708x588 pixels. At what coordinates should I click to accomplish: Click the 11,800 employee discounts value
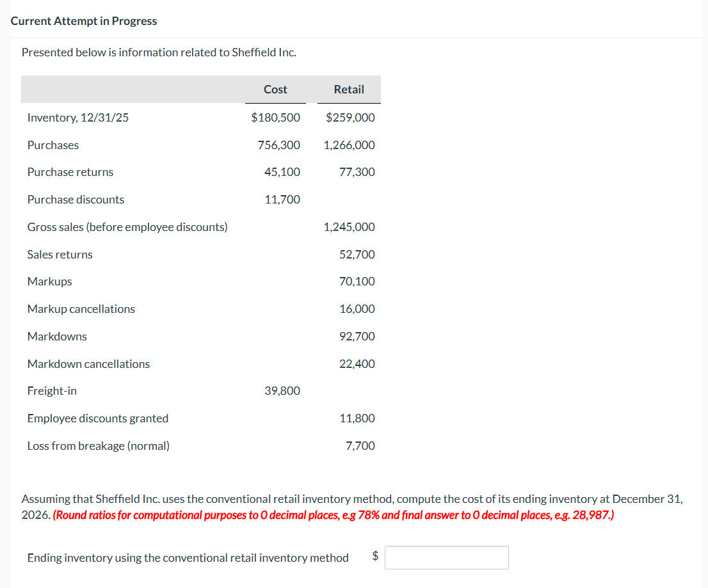tap(357, 418)
